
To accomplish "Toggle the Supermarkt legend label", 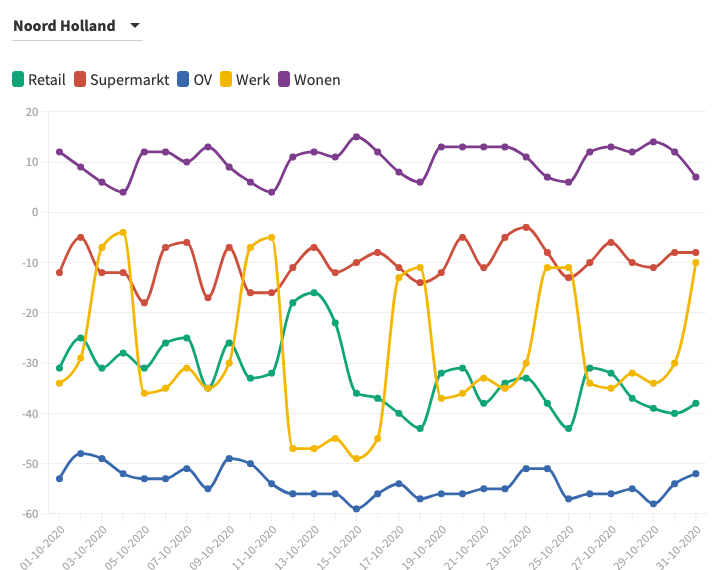I will pos(129,80).
